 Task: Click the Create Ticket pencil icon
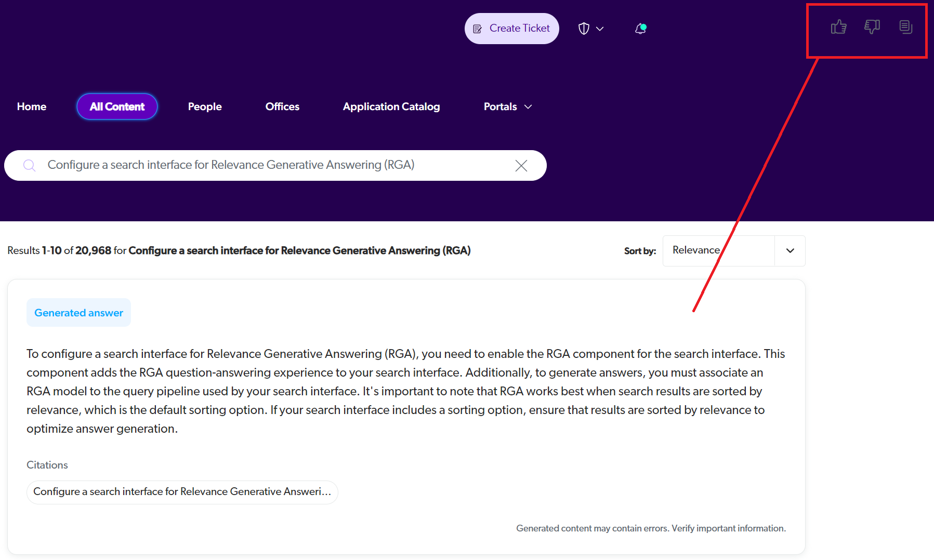[478, 29]
